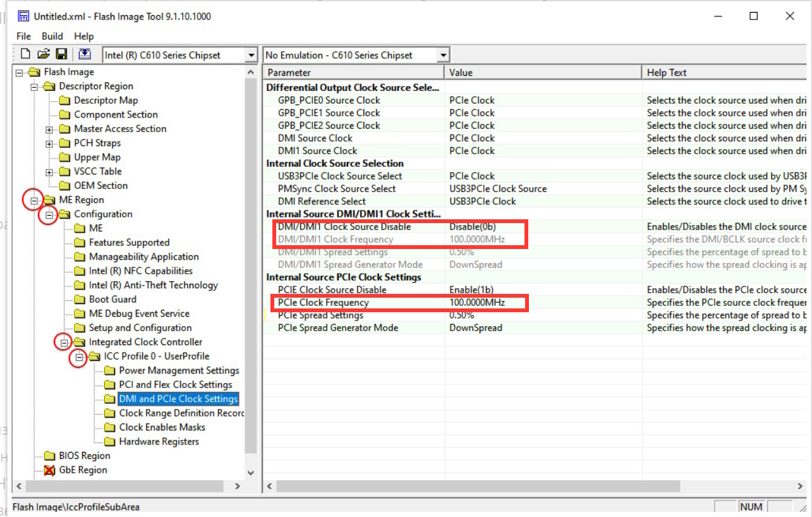Select Setup and Configuration in the tree
The height and width of the screenshot is (517, 812).
(140, 328)
